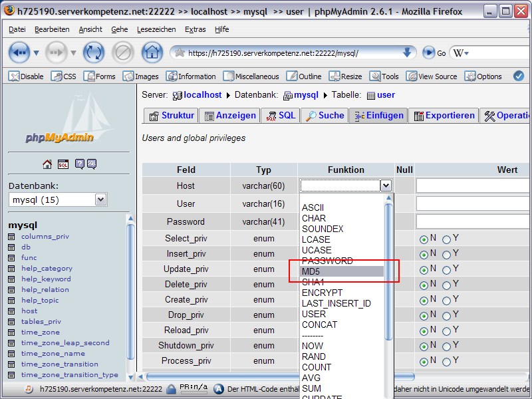Open the Information developer toolbar menu
Image resolution: width=532 pixels, height=399 pixels.
(191, 76)
